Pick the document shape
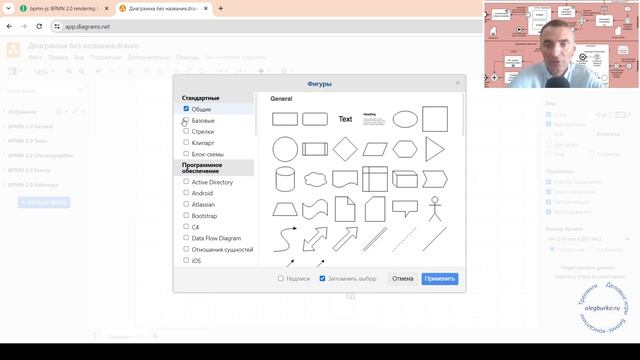Image resolution: width=640 pixels, height=360 pixels. pyautogui.click(x=345, y=179)
